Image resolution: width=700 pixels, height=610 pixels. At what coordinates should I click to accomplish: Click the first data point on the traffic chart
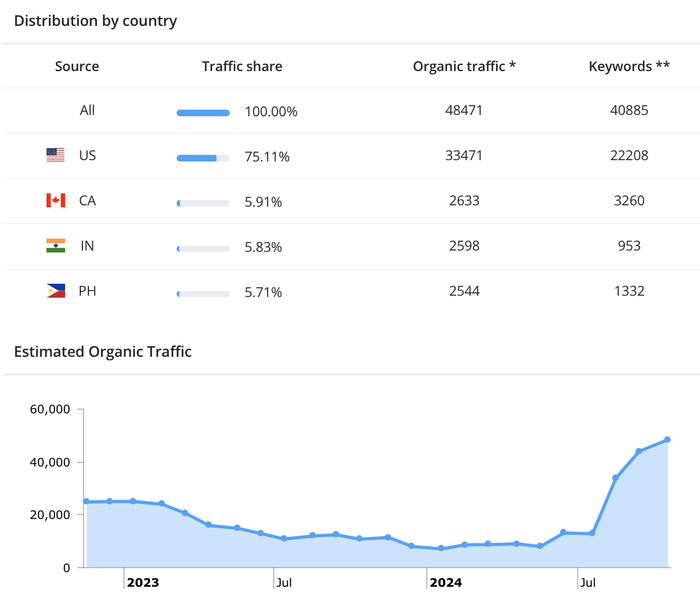[x=86, y=502]
